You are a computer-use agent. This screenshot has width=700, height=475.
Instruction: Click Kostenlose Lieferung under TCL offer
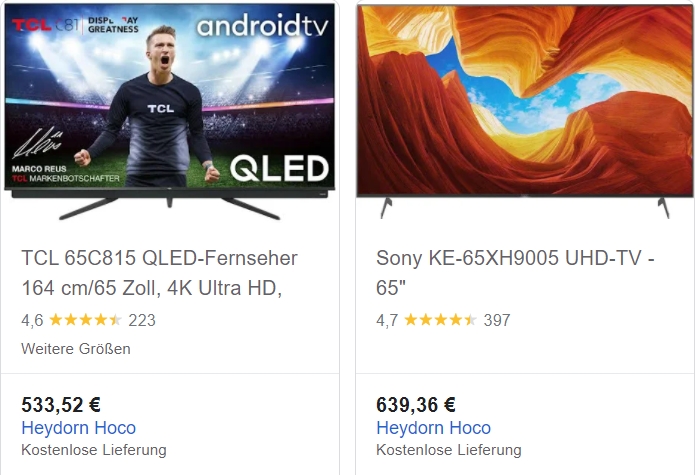click(x=94, y=450)
